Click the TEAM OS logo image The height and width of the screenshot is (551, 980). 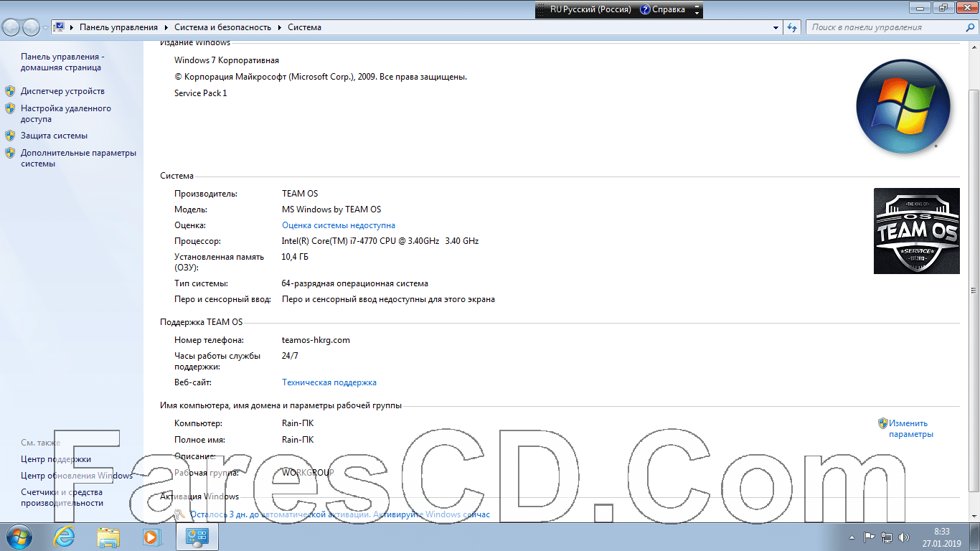916,231
